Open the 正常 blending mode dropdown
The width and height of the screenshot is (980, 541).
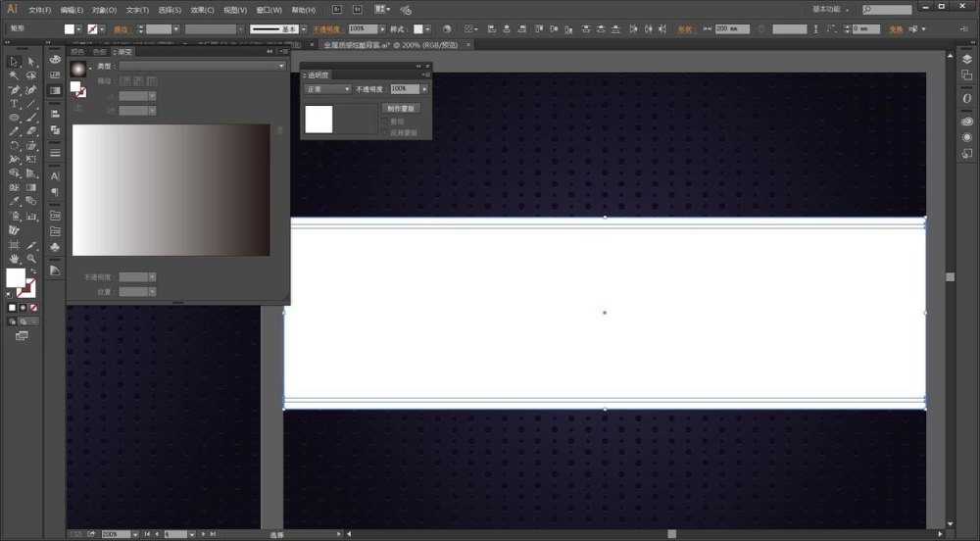(x=327, y=89)
